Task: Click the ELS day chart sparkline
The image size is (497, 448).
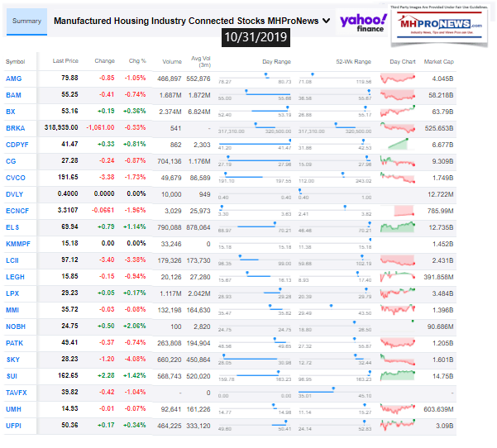Action: [x=398, y=226]
